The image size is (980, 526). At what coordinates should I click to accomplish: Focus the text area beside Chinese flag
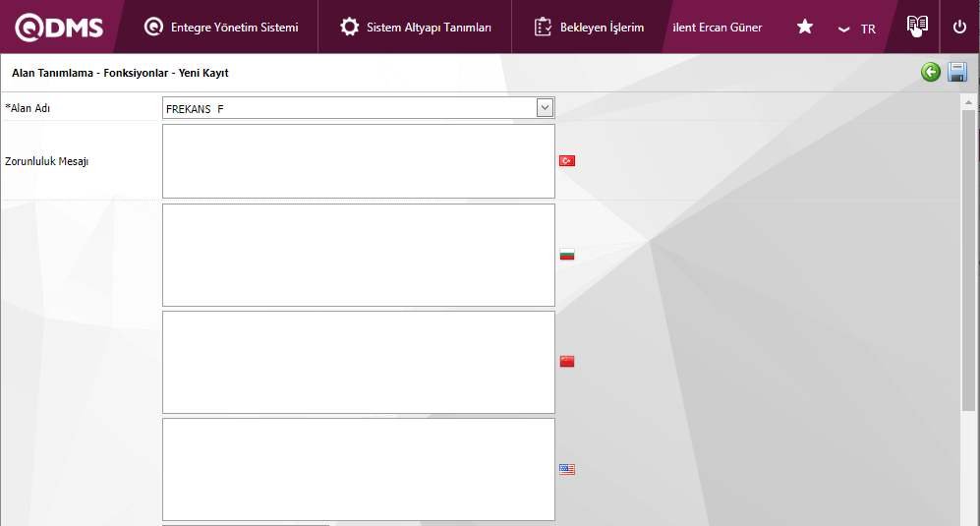click(358, 362)
